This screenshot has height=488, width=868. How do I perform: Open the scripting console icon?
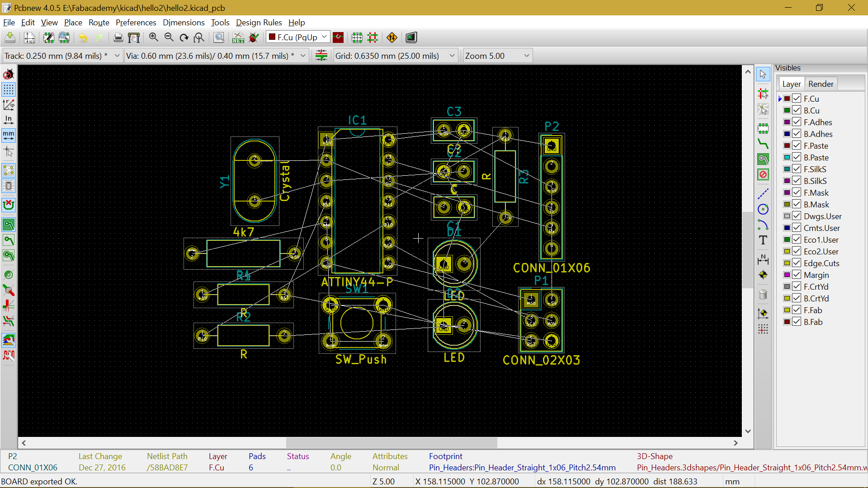point(411,38)
